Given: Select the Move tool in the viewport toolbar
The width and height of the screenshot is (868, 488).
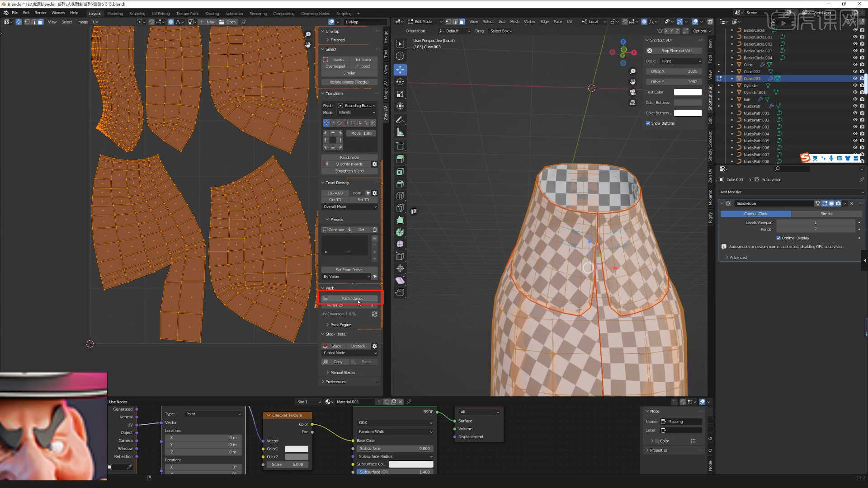Looking at the screenshot, I should [x=400, y=70].
